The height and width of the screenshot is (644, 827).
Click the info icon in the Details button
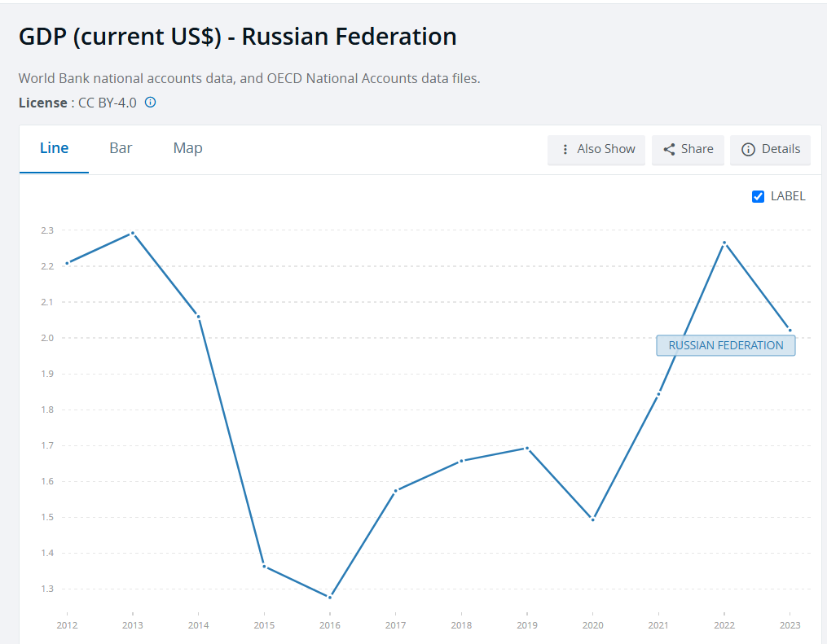(x=748, y=150)
